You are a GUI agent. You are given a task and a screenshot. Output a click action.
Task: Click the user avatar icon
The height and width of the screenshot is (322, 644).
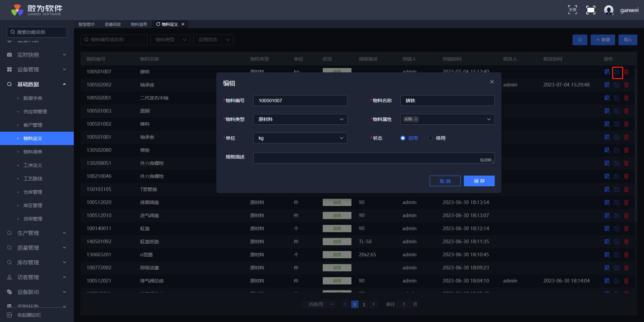click(608, 10)
